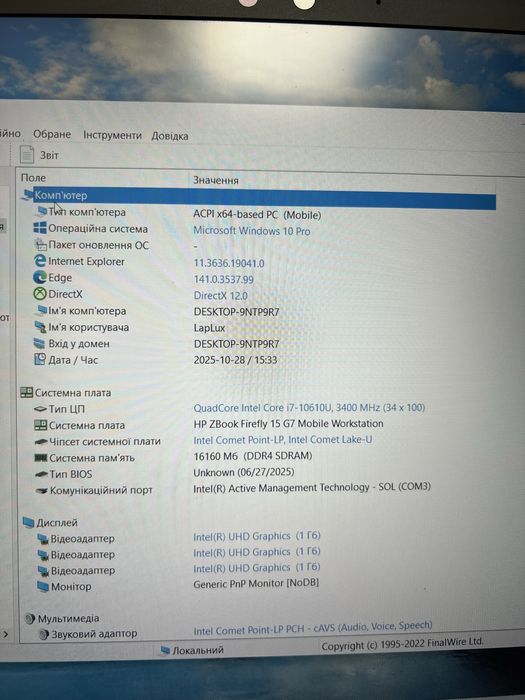
Task: Open the Intel Comet Point-LP chipset link
Action: click(x=283, y=440)
